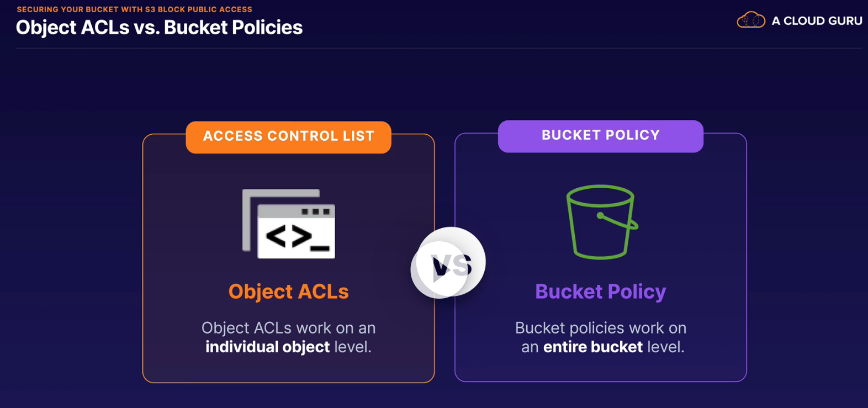
Task: Click the handle of the green bucket
Action: [x=620, y=221]
